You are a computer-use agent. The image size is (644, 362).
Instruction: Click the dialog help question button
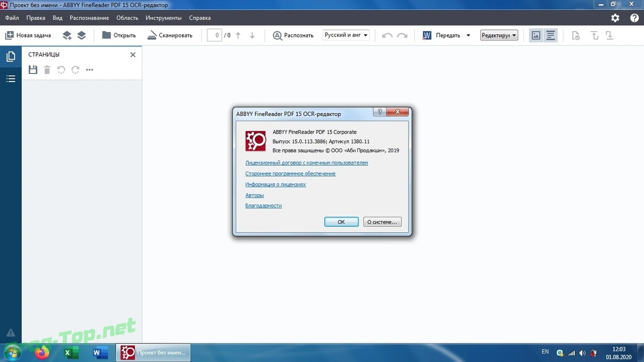coord(380,112)
